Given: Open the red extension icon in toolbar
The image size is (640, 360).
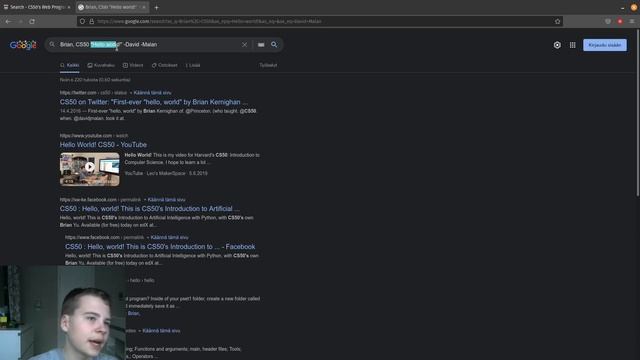Looking at the screenshot, I should click(x=620, y=21).
